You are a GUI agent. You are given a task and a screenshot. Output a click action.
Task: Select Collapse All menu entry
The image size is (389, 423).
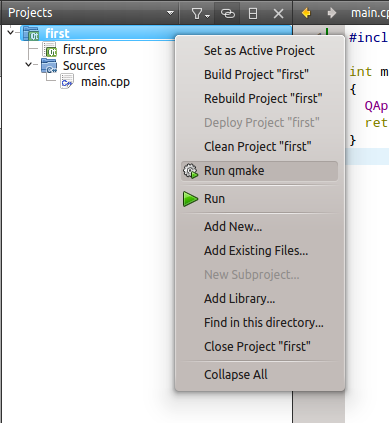(236, 375)
